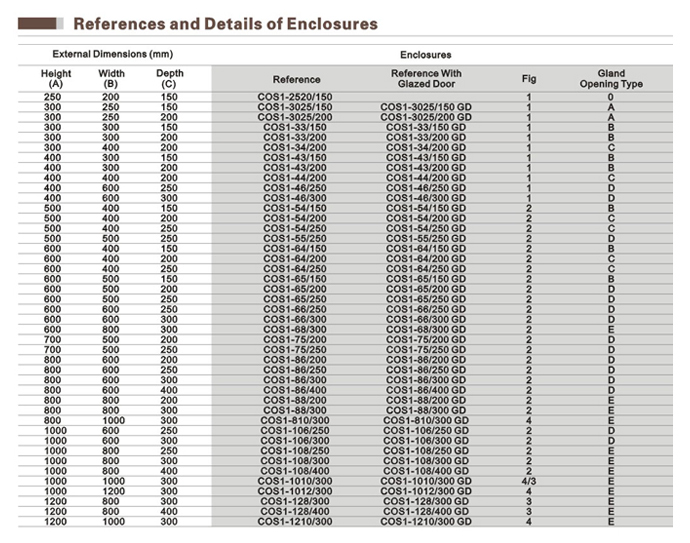Click the COS1-3025/150 GD glazed door reference
Screen dimensions: 690x543
click(x=427, y=106)
